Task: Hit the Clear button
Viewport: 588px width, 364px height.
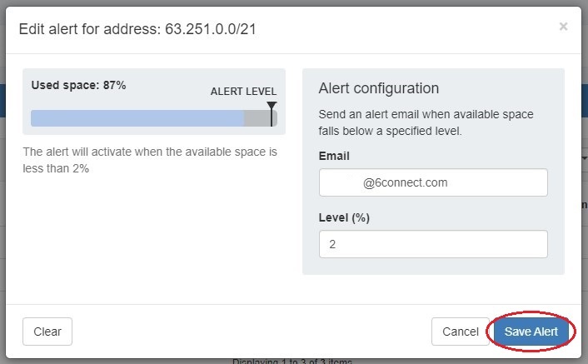Action: 47,332
